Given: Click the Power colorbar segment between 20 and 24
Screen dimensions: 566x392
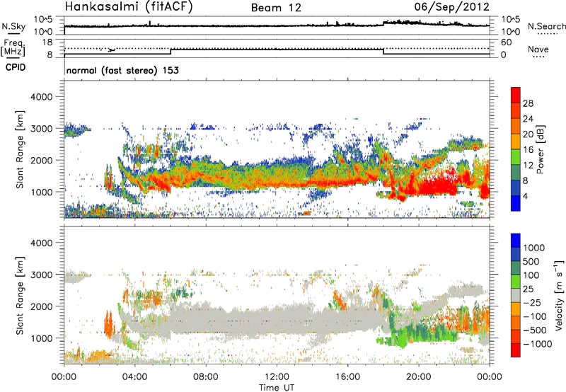Looking at the screenshot, I should tap(516, 127).
